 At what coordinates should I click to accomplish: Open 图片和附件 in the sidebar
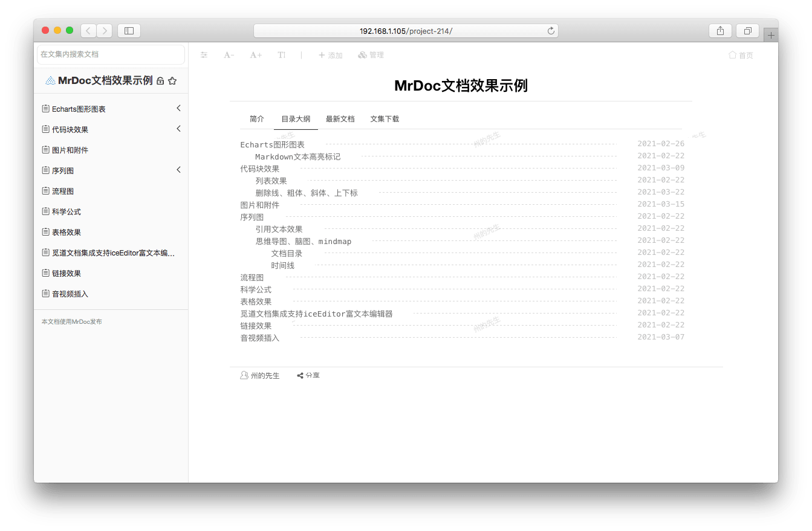[x=70, y=150]
